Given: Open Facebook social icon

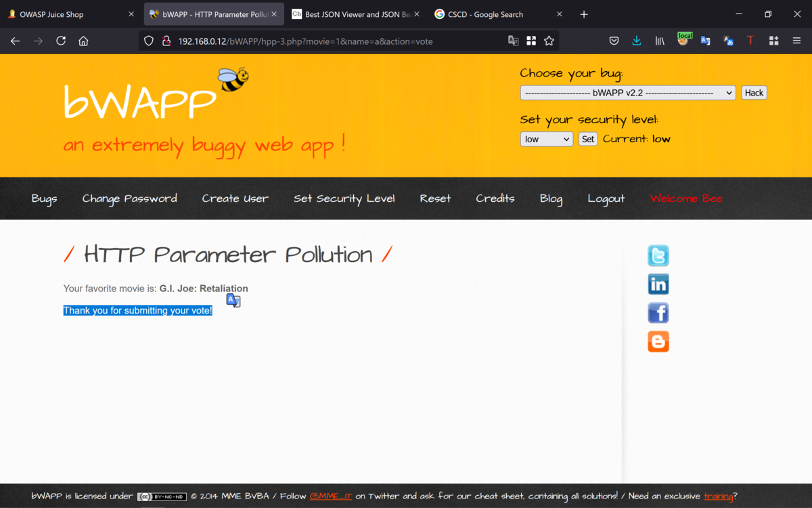Looking at the screenshot, I should click(658, 313).
